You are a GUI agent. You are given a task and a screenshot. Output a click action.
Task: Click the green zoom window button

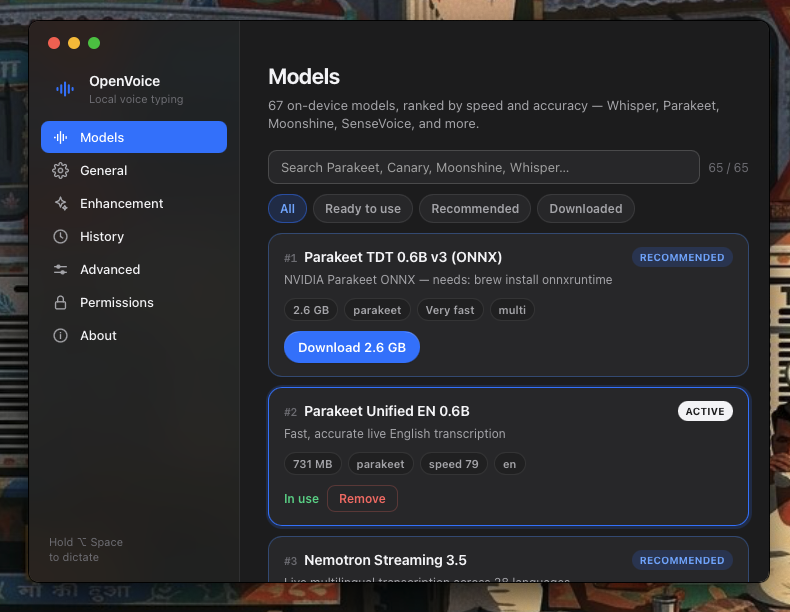94,43
